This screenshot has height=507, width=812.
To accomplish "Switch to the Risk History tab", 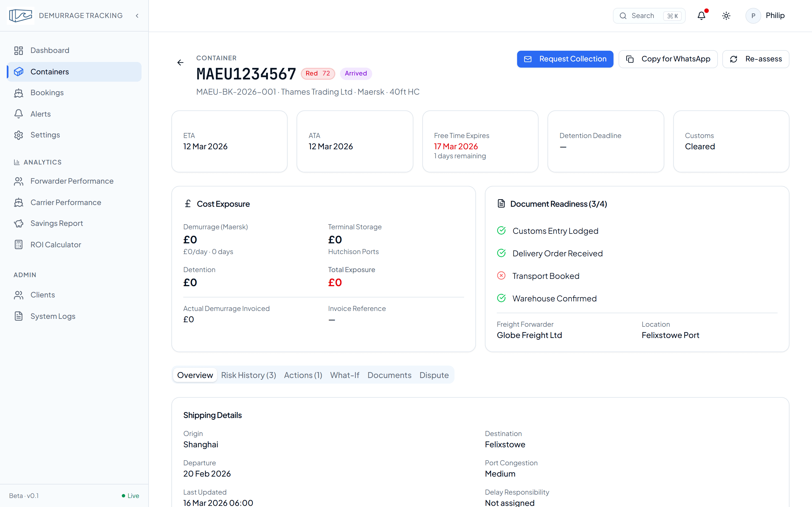I will click(248, 375).
